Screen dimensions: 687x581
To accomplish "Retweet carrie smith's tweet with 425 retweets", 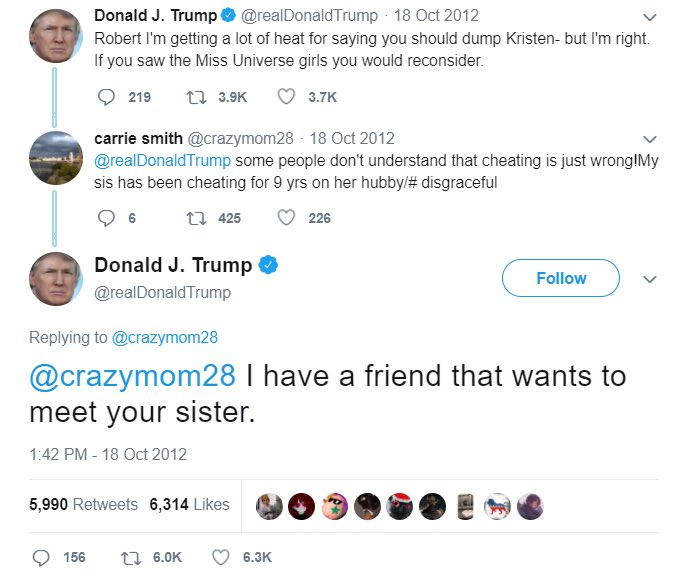I will (196, 218).
